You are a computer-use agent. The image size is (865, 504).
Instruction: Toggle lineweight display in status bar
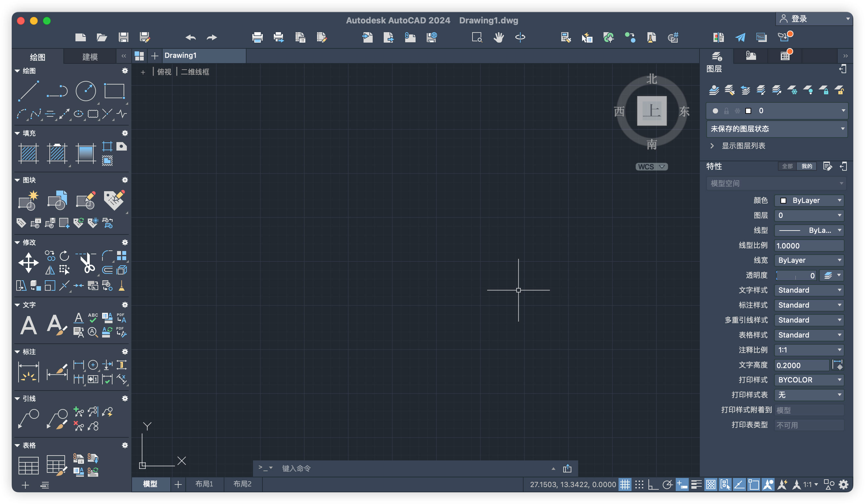[696, 484]
